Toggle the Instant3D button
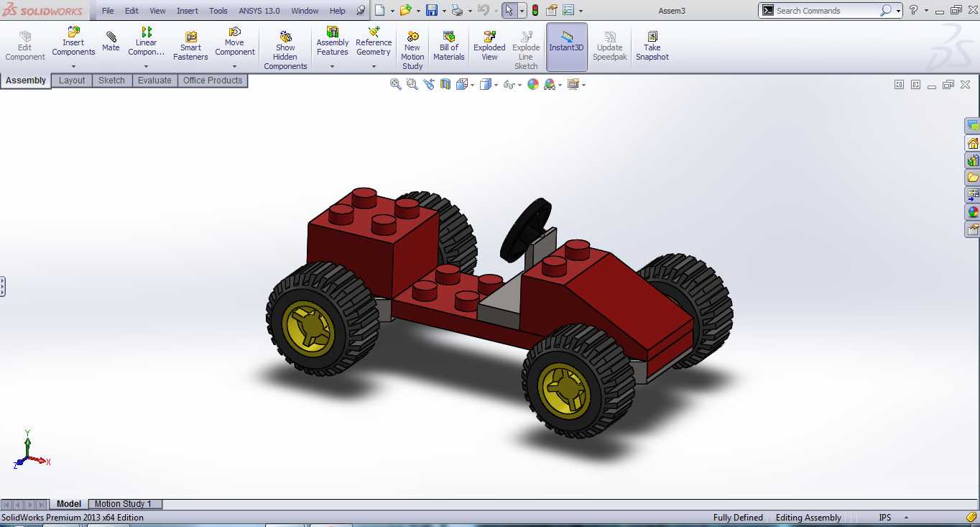 click(x=567, y=47)
